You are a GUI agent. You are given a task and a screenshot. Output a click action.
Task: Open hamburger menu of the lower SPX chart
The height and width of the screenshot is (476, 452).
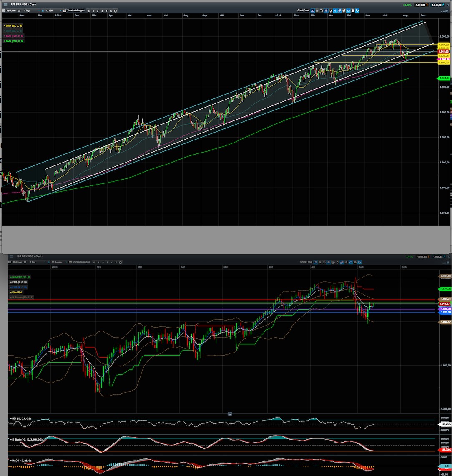coord(12,256)
